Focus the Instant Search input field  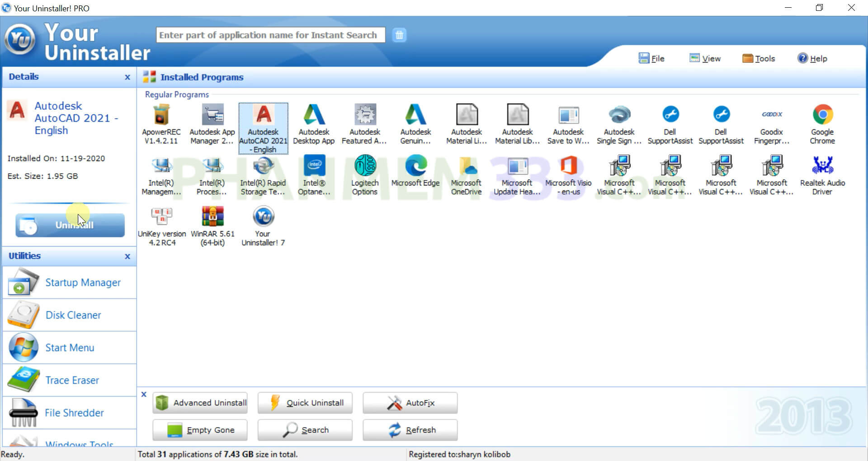tap(270, 35)
